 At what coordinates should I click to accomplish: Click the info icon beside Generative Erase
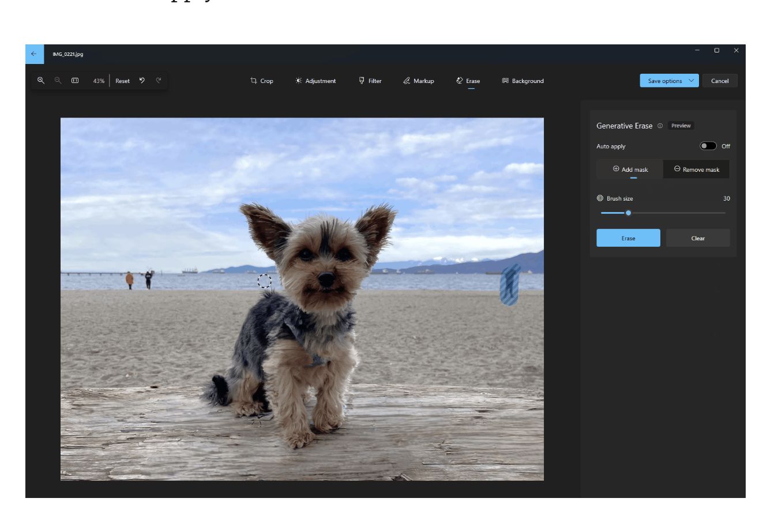pyautogui.click(x=660, y=126)
